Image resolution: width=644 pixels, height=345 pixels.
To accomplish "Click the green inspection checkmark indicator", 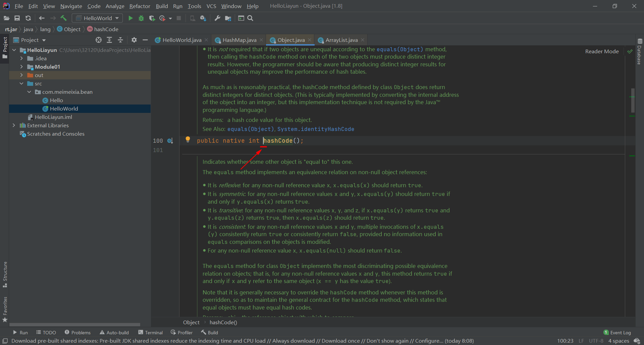I will click(630, 51).
